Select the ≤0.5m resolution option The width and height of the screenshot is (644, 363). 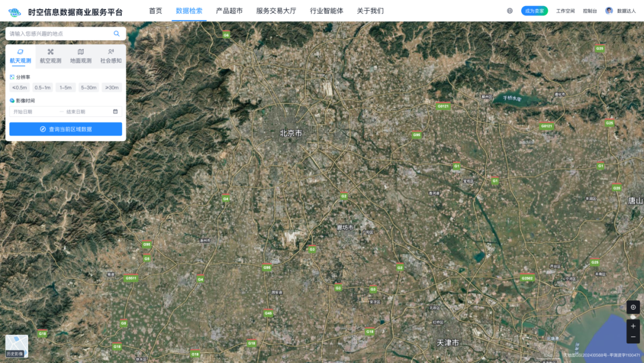click(x=20, y=88)
